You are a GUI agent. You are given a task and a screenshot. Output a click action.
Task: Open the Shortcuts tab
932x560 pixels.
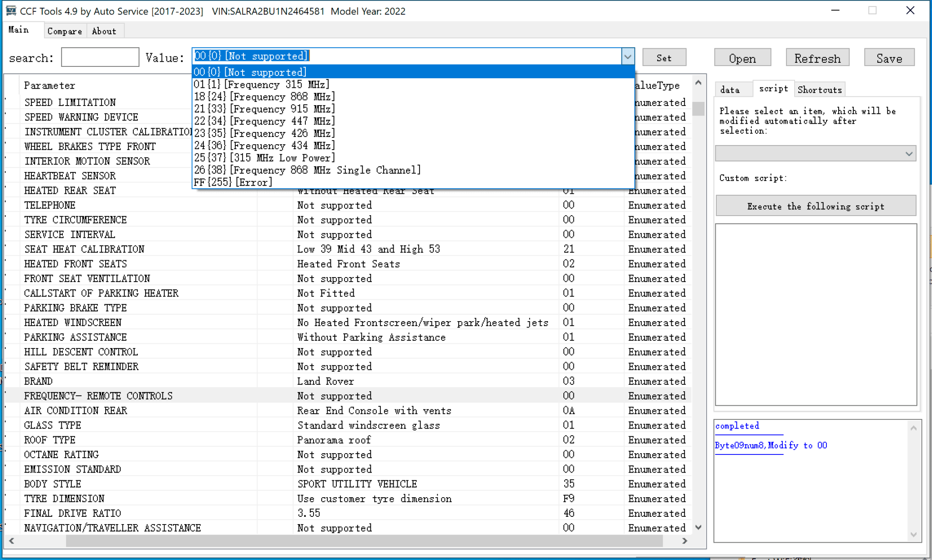819,89
